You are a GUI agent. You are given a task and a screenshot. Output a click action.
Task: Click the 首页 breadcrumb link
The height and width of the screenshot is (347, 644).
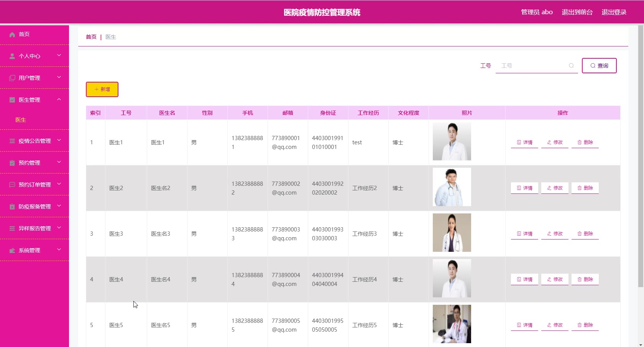[91, 37]
